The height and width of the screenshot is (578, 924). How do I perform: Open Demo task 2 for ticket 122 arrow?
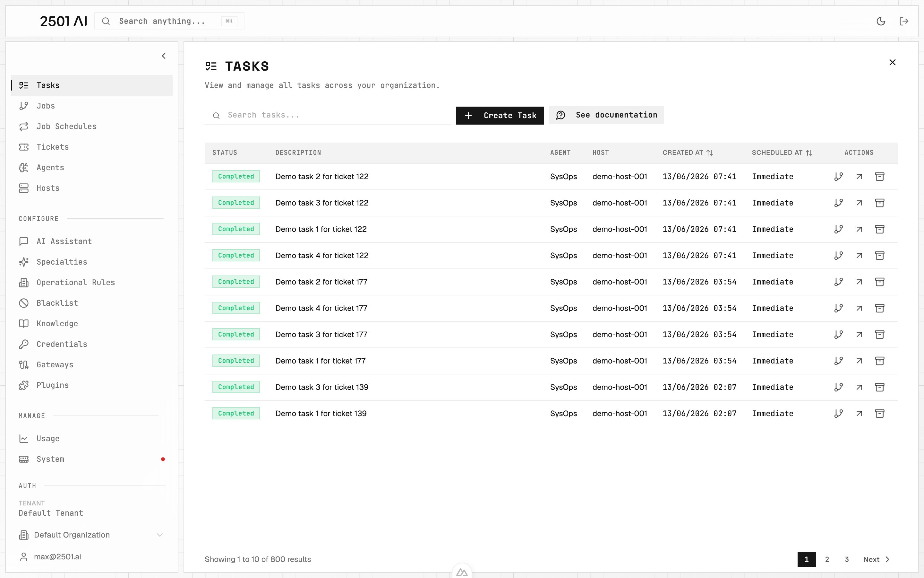tap(859, 177)
